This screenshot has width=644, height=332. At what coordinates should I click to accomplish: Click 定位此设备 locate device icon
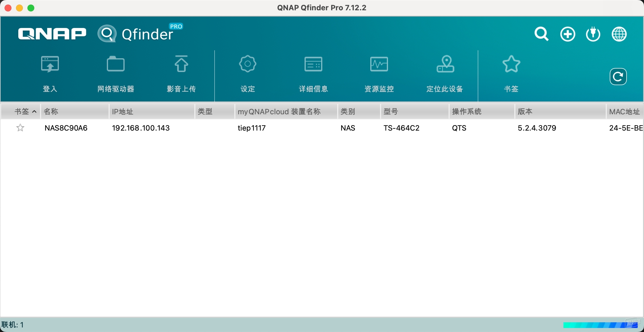[445, 64]
